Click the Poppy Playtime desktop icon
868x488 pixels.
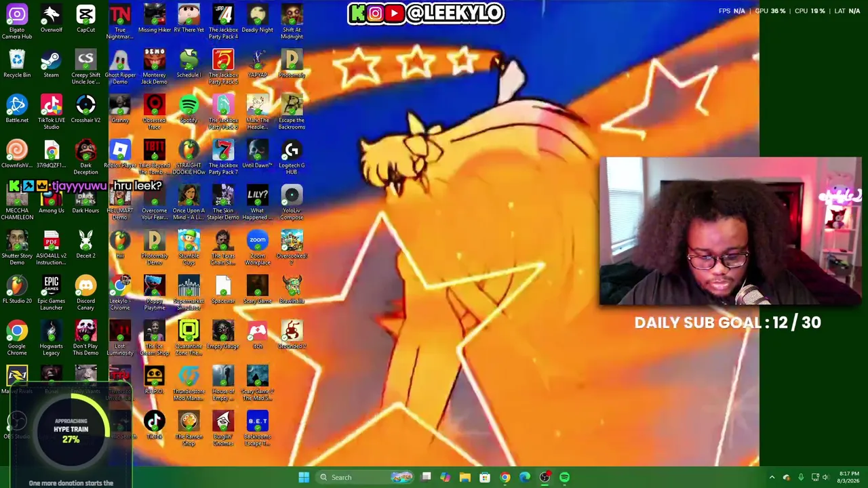coord(154,293)
